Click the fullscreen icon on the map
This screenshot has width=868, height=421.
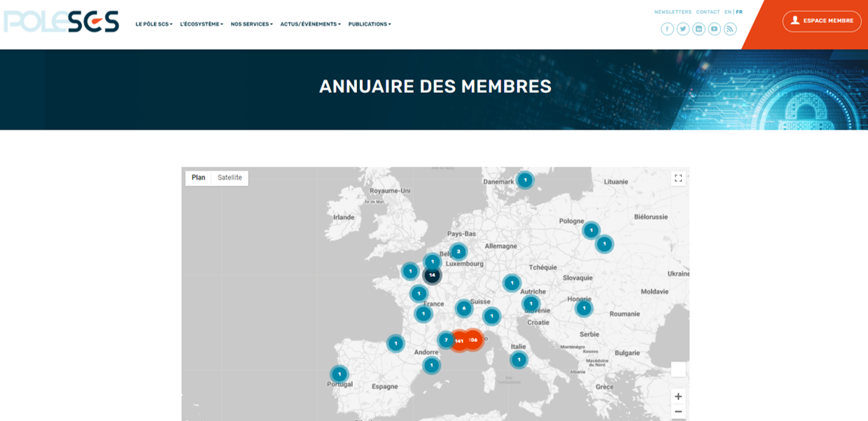[677, 178]
